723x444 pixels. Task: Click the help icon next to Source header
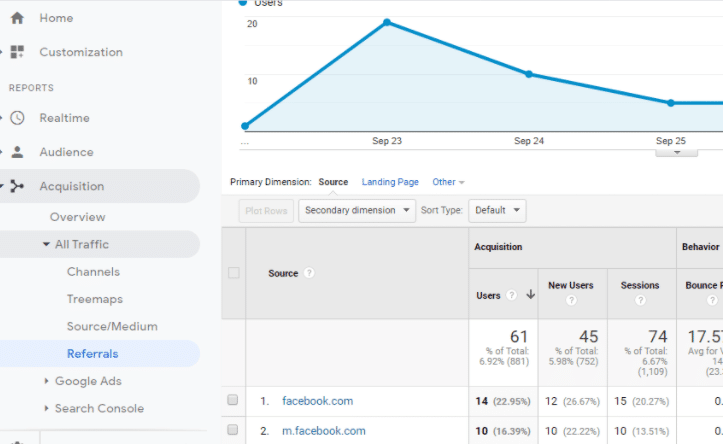[309, 273]
